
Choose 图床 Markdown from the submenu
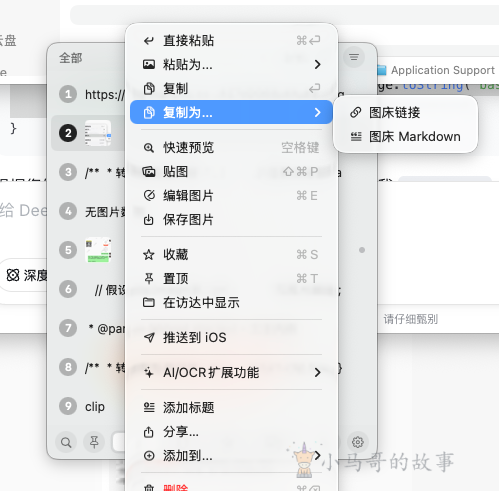click(405, 137)
